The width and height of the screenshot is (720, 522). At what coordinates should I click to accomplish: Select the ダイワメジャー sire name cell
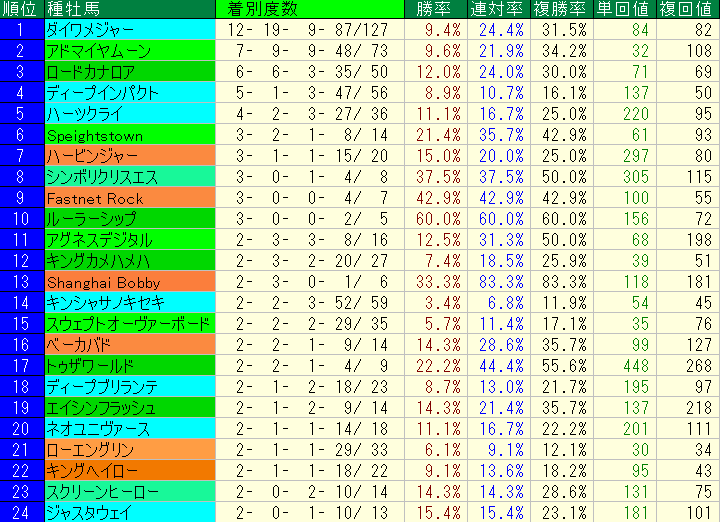(130, 30)
